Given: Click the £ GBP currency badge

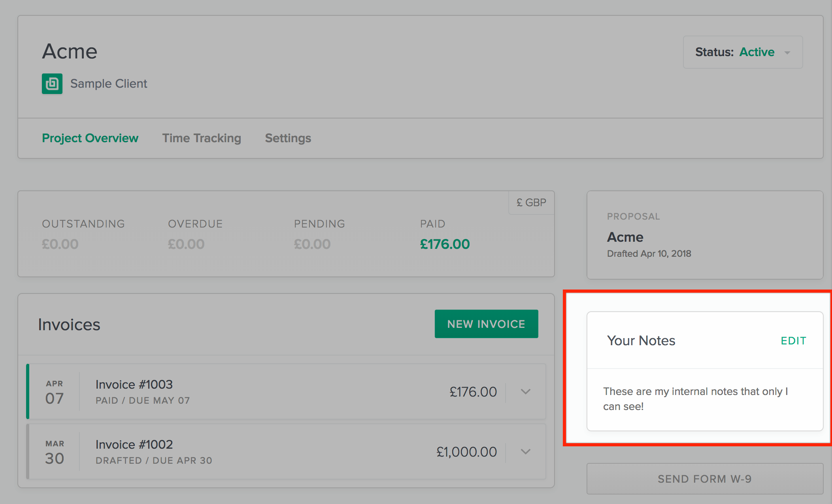Looking at the screenshot, I should [531, 203].
